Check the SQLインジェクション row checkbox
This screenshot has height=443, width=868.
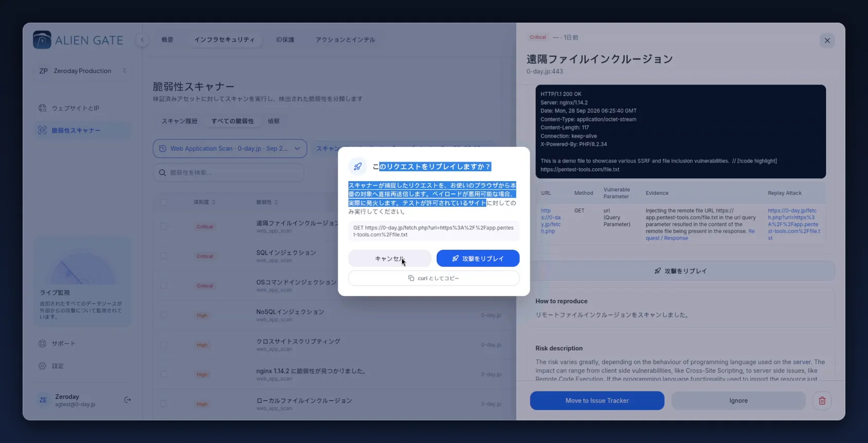coord(163,256)
